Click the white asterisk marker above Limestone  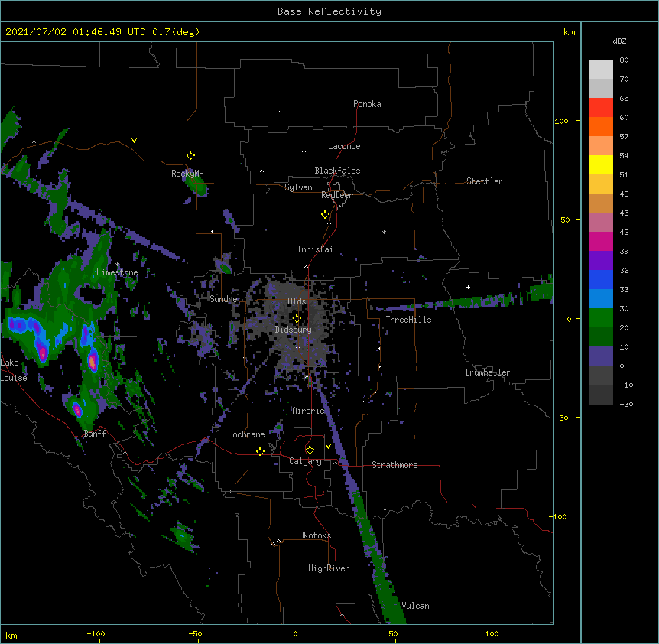tap(117, 265)
